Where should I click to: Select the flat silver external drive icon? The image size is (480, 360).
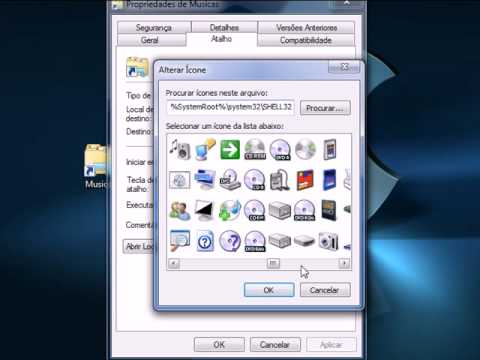tap(304, 241)
